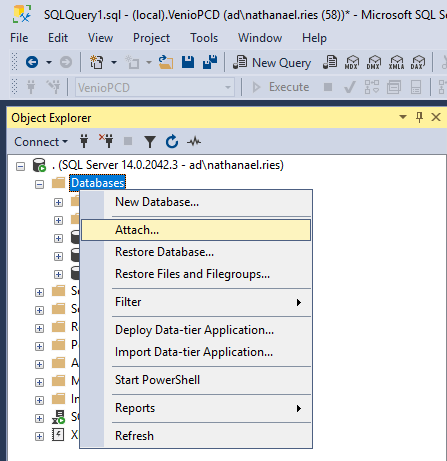Click the Save icon
Image resolution: width=447 pixels, height=461 pixels.
pyautogui.click(x=188, y=62)
